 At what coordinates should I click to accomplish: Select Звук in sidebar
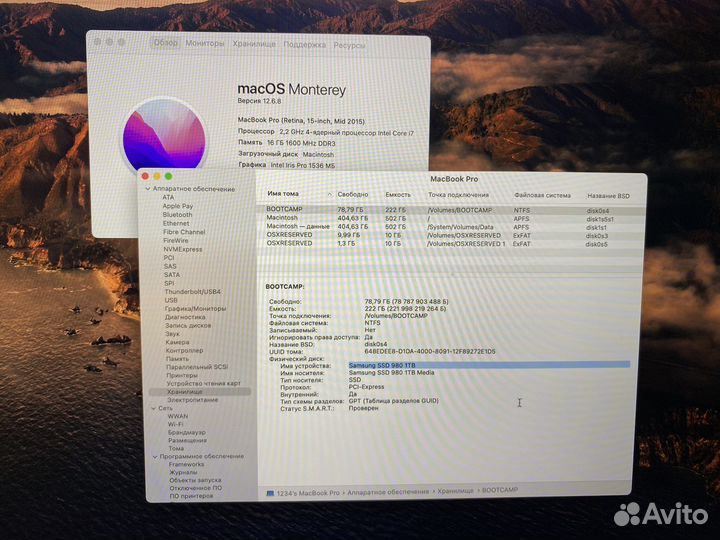173,334
